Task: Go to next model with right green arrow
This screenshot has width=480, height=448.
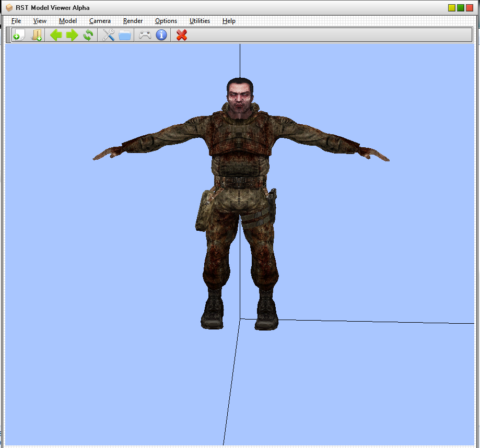Action: pos(72,35)
